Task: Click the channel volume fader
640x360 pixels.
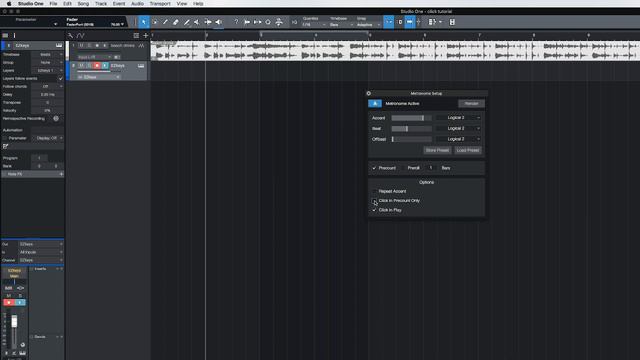Action: pos(14,321)
